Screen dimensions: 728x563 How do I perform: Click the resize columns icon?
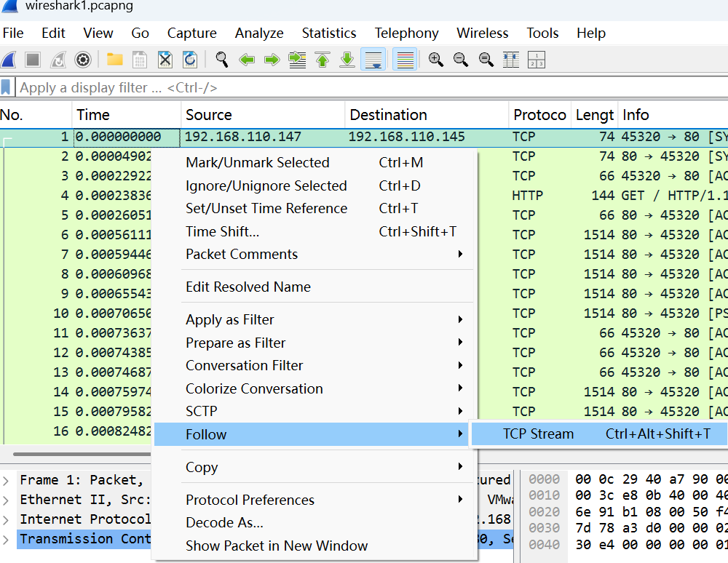(x=511, y=60)
